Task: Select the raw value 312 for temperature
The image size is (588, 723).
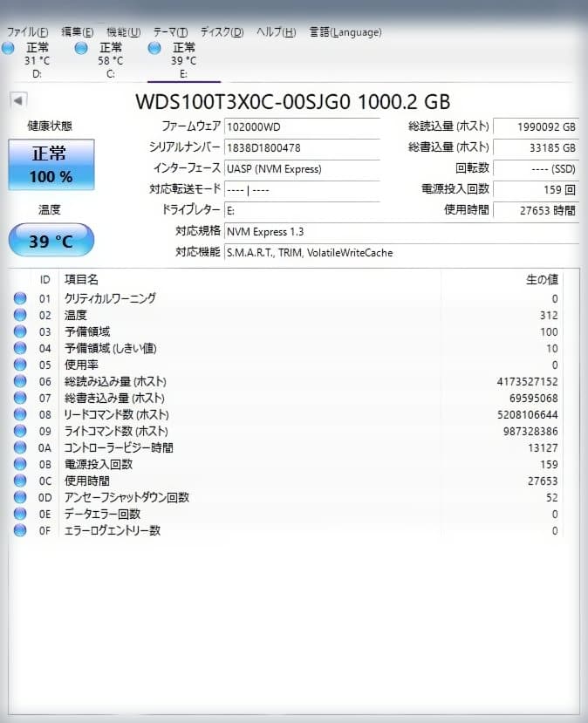Action: tap(549, 316)
